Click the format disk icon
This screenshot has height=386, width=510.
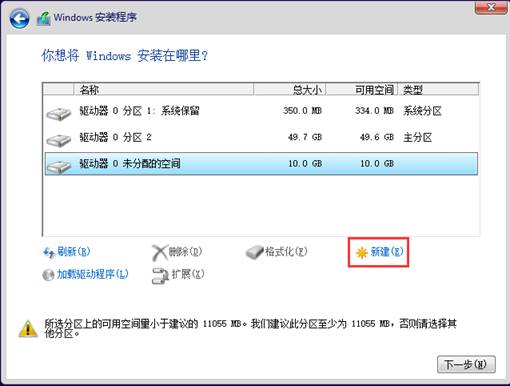(x=255, y=252)
